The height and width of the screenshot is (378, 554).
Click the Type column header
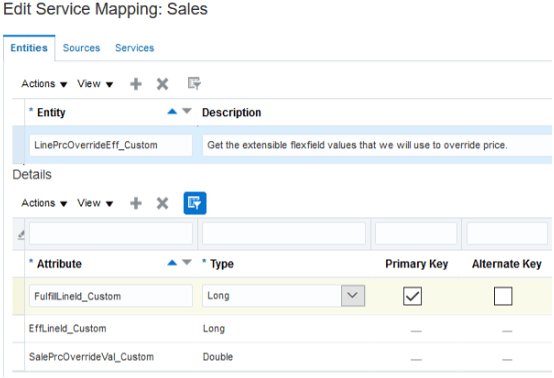point(222,264)
